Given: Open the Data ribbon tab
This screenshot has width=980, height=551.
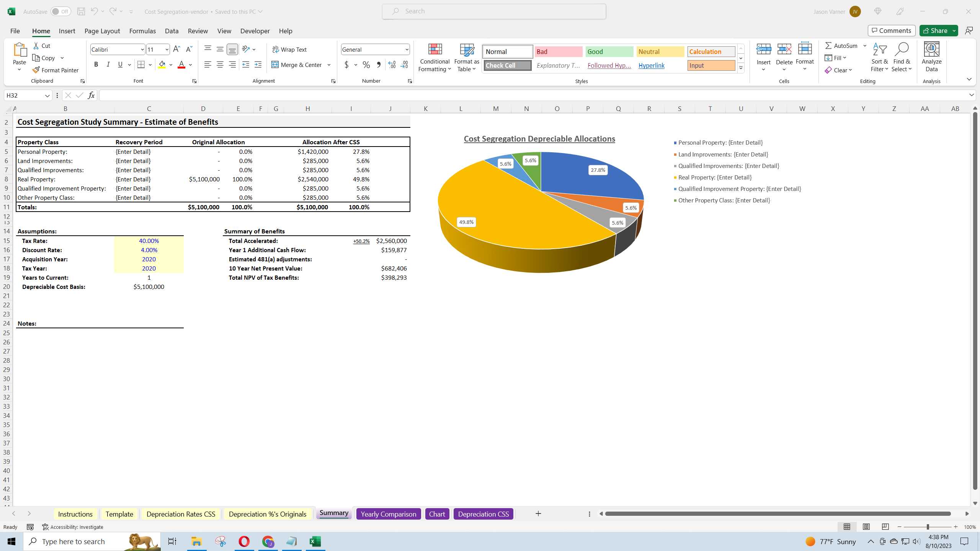Looking at the screenshot, I should point(171,31).
